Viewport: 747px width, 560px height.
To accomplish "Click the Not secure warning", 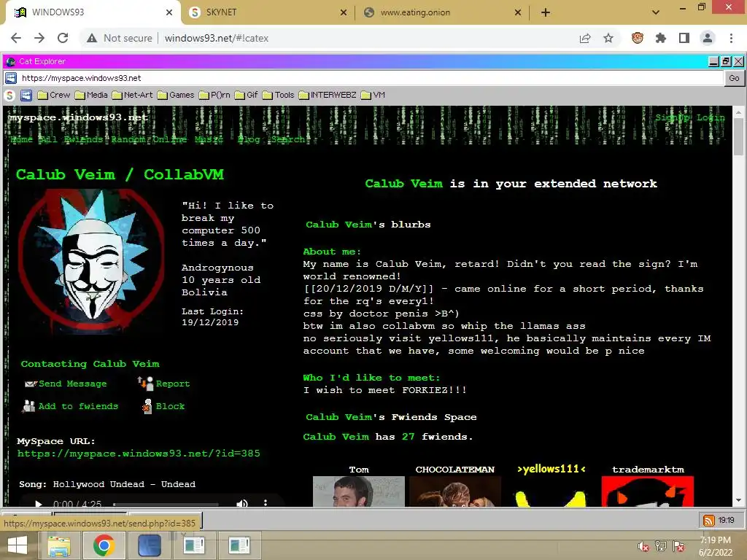I will pyautogui.click(x=120, y=38).
